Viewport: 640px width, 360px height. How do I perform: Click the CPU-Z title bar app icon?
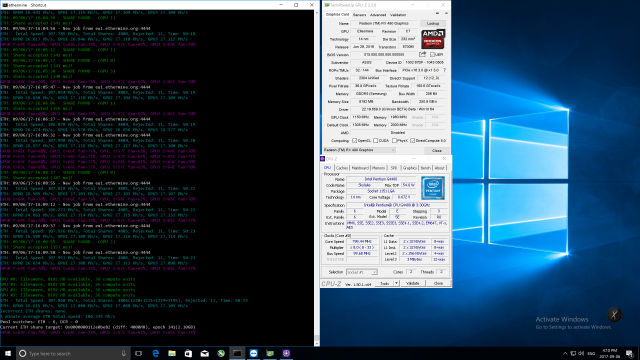[x=323, y=159]
